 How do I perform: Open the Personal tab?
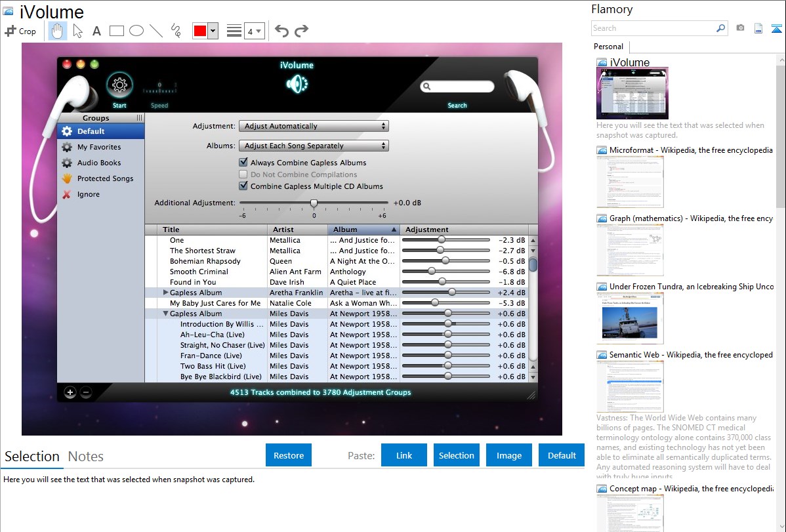609,47
